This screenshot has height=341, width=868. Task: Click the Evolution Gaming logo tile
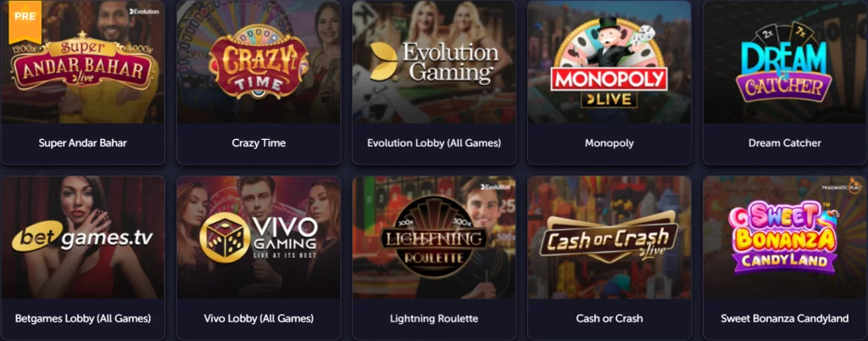pyautogui.click(x=434, y=61)
